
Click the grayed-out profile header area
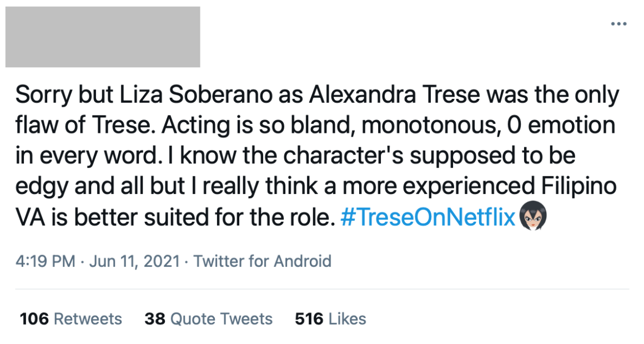(103, 37)
